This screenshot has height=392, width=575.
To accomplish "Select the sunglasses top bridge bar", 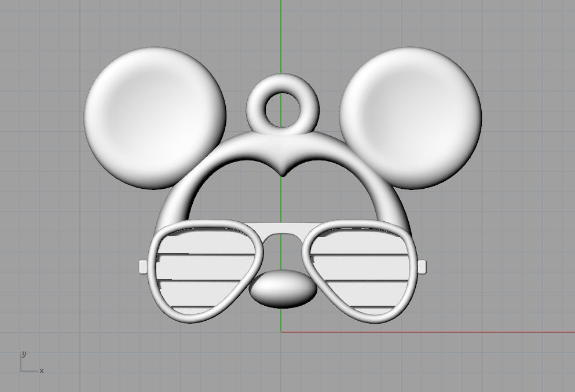I will click(x=283, y=228).
